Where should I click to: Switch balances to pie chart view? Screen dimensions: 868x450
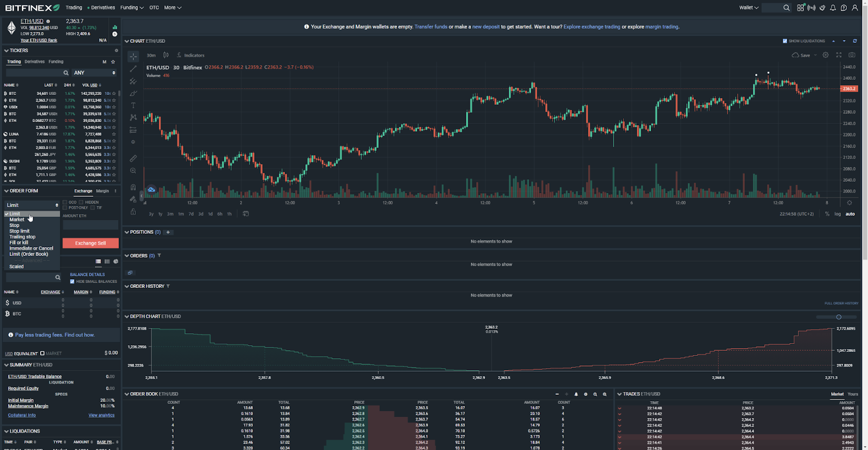116,261
